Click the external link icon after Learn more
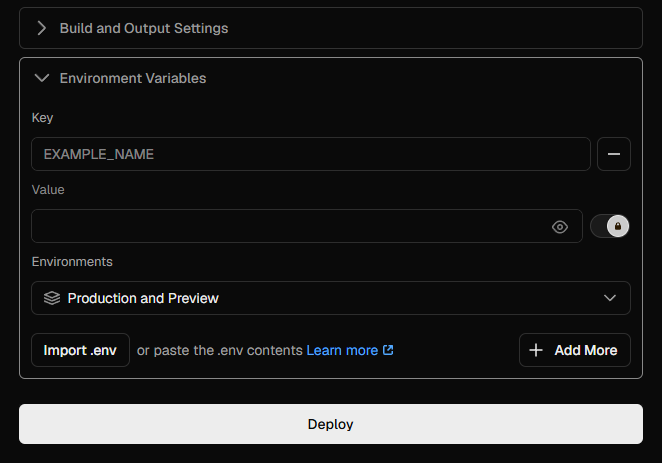 point(388,350)
